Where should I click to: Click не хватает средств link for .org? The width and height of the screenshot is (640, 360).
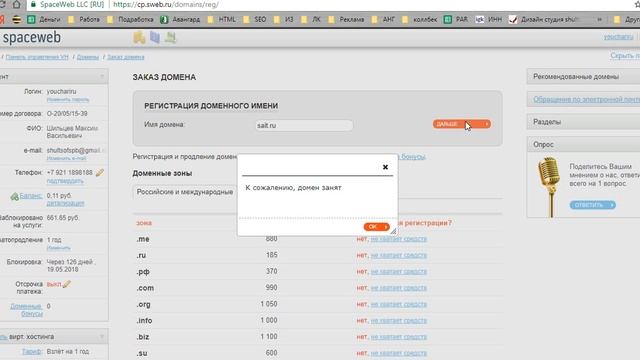[x=398, y=304]
